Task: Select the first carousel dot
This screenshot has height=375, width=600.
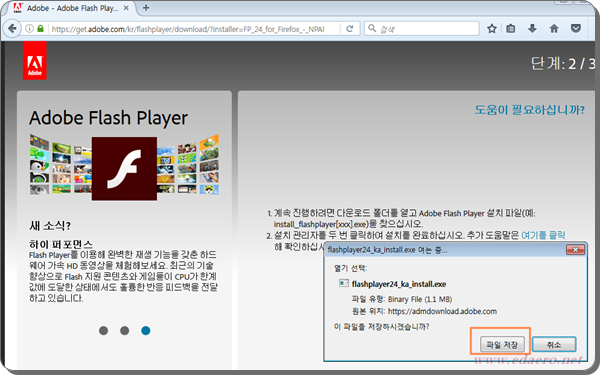Action: point(103,330)
